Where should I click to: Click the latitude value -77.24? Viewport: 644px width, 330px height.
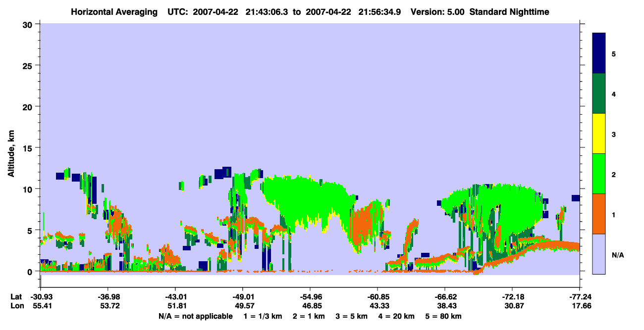point(580,297)
